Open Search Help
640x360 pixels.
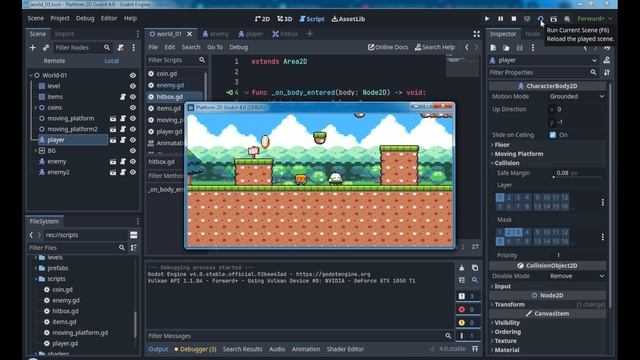click(x=435, y=47)
